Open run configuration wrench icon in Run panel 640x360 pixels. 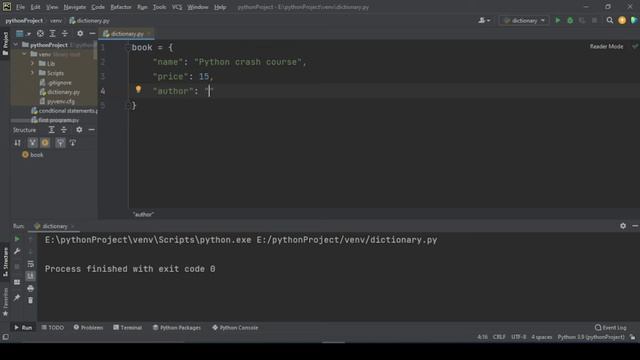click(17, 251)
